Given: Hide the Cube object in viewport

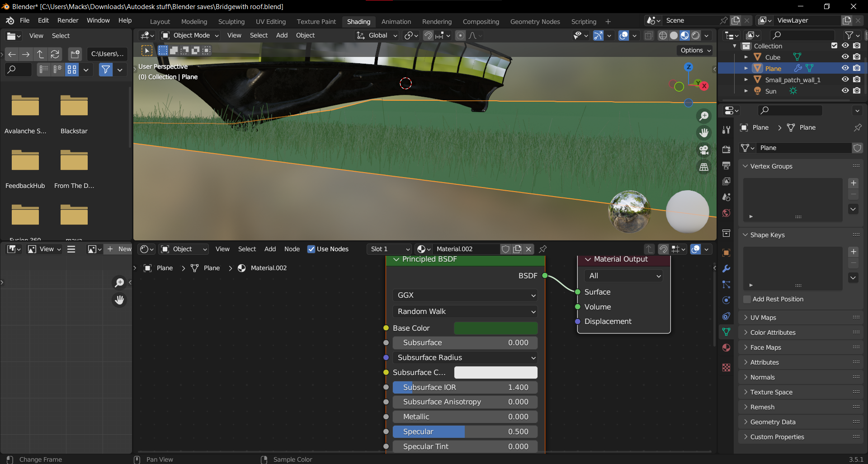Looking at the screenshot, I should click(x=845, y=57).
